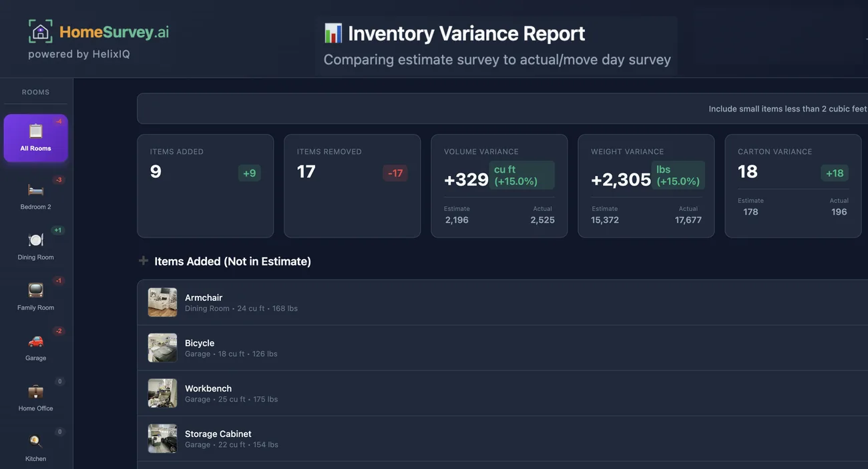Click the Bicycle item name
This screenshot has width=868, height=469.
pos(200,343)
